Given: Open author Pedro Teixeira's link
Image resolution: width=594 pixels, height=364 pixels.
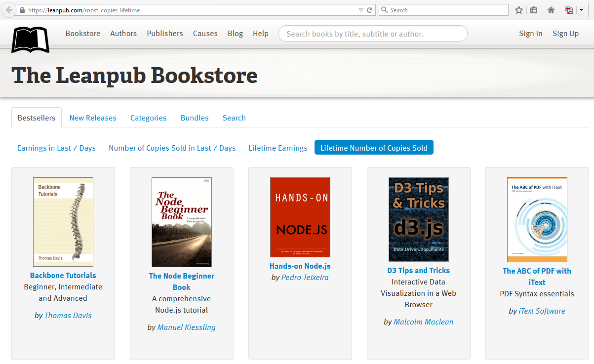Looking at the screenshot, I should tap(305, 278).
